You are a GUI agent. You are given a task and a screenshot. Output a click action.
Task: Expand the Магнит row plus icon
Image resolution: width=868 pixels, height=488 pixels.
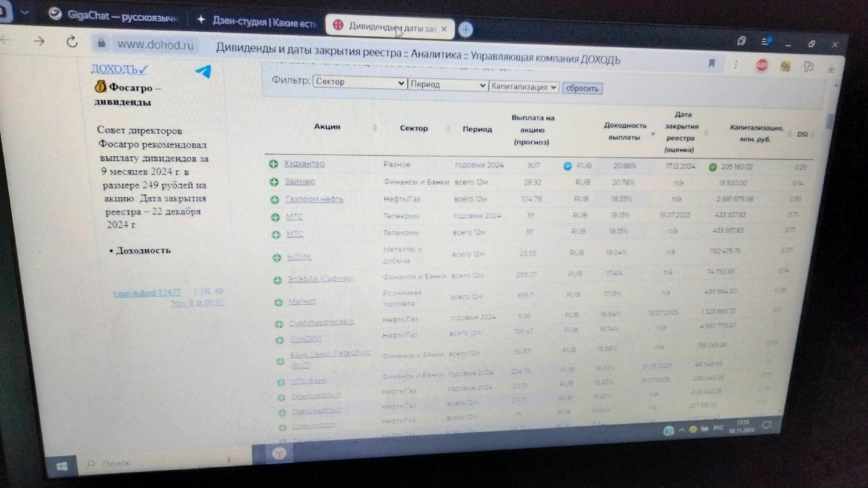pyautogui.click(x=278, y=303)
